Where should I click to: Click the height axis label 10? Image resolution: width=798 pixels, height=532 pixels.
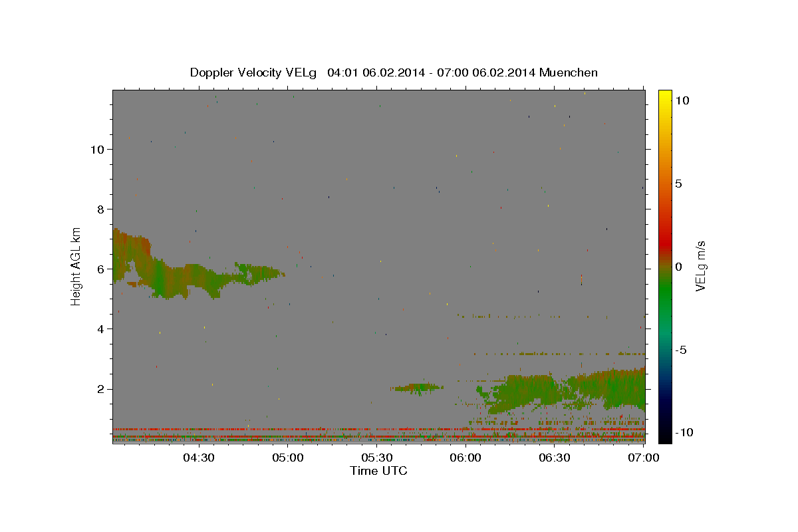(98, 149)
